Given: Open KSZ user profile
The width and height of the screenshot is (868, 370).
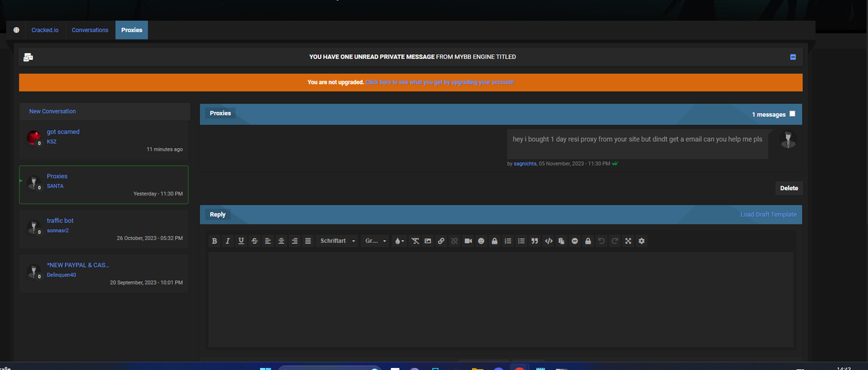Looking at the screenshot, I should pos(52,142).
